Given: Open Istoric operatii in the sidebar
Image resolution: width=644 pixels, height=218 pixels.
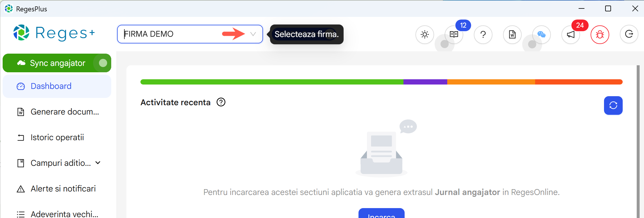Looking at the screenshot, I should click(57, 138).
